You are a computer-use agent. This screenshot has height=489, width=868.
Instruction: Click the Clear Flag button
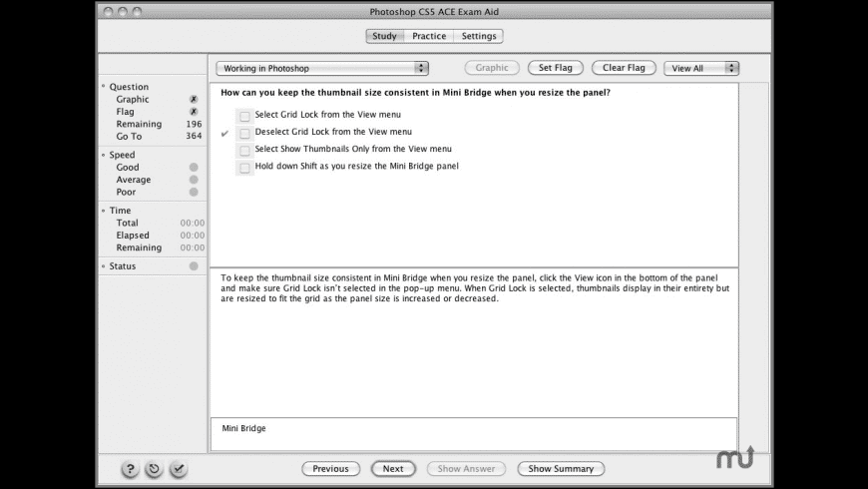(x=624, y=68)
